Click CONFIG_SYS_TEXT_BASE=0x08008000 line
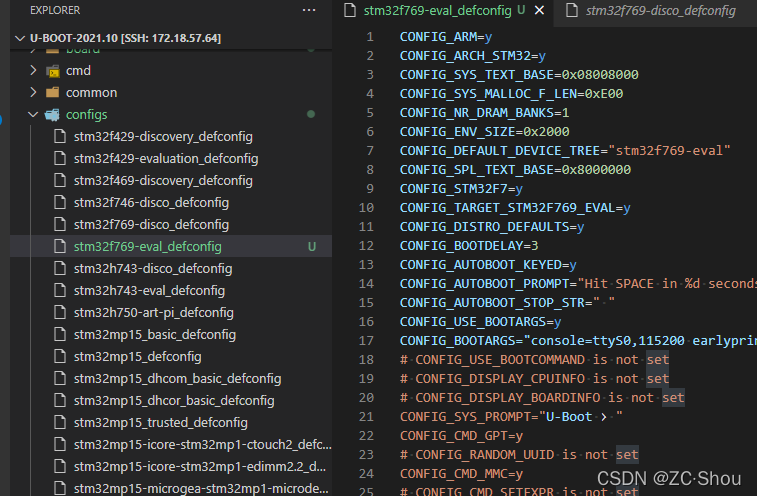757x496 pixels. (519, 75)
